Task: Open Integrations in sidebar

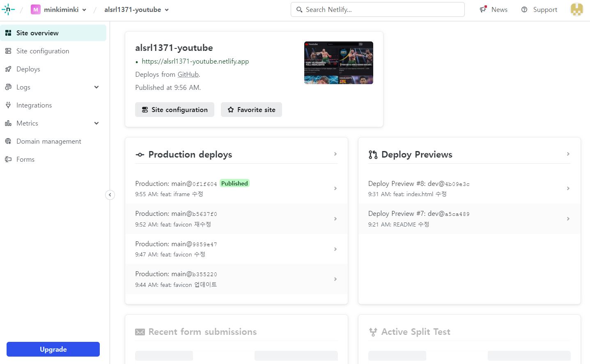Action: tap(53, 105)
